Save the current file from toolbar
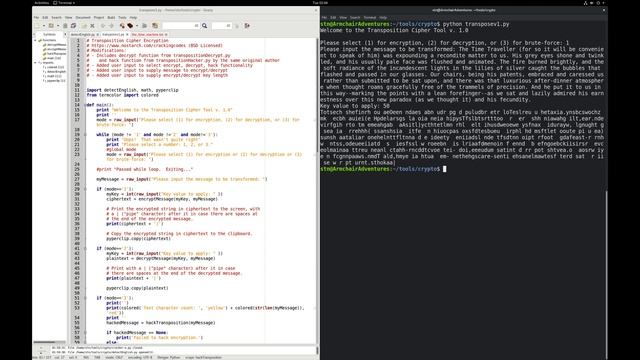This screenshot has height=360, width=640. 65,26
